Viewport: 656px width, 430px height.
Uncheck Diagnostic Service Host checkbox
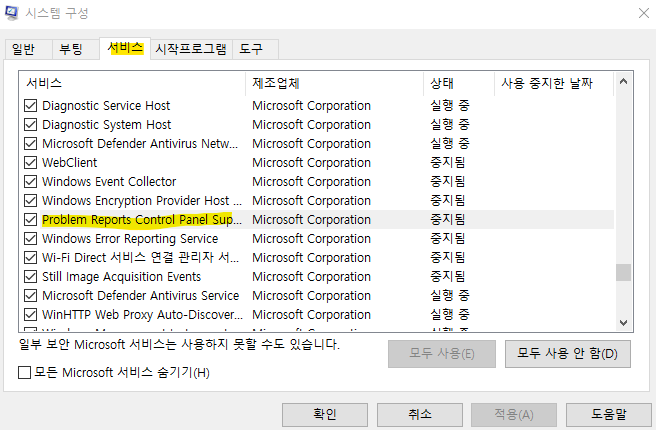[x=31, y=105]
